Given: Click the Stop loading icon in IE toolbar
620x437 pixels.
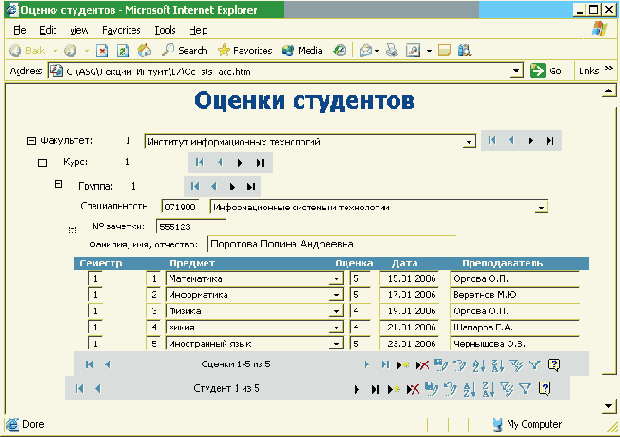Looking at the screenshot, I should point(103,50).
